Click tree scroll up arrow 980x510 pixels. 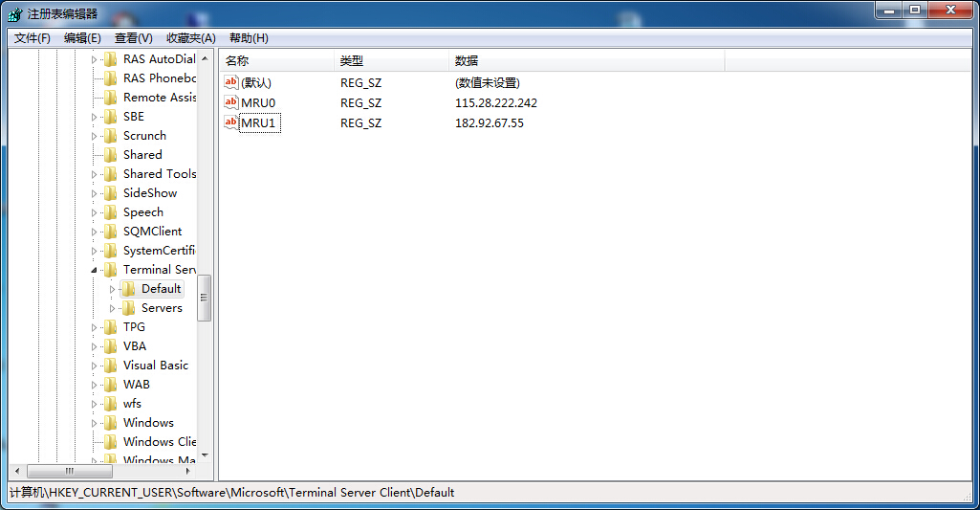click(x=205, y=58)
